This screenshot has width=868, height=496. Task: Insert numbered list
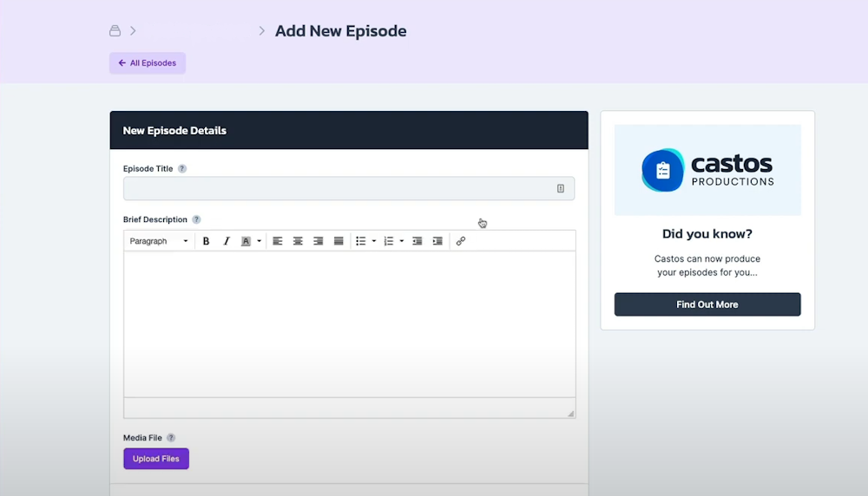(389, 241)
